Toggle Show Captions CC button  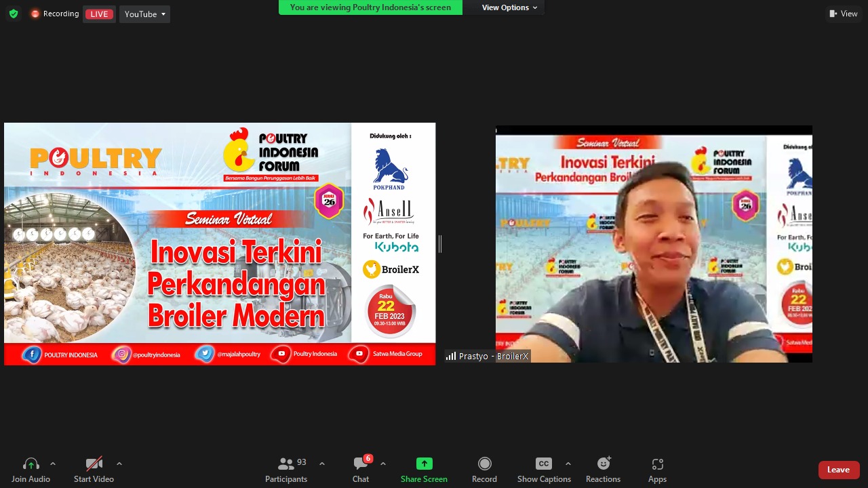[x=544, y=464]
